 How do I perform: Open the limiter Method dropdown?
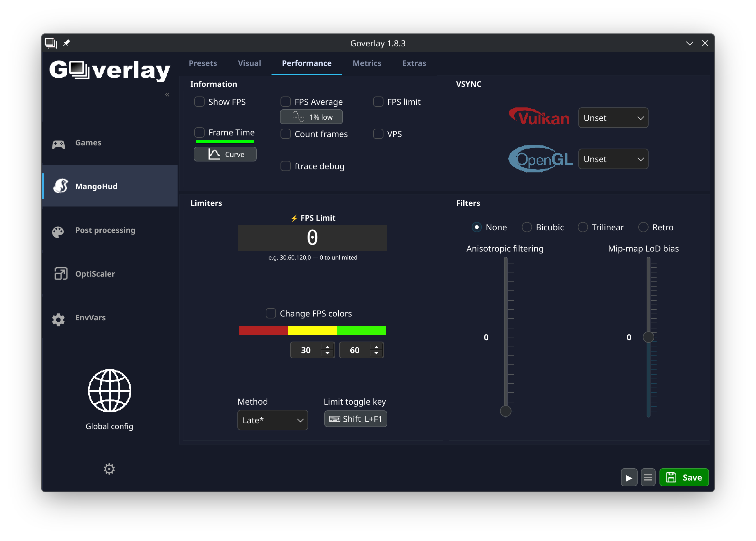pyautogui.click(x=272, y=420)
